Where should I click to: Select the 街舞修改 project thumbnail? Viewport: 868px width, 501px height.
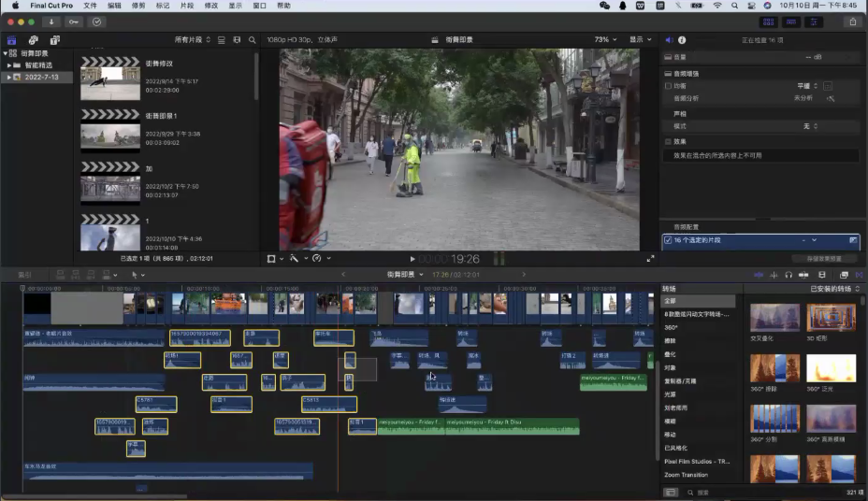pos(110,79)
